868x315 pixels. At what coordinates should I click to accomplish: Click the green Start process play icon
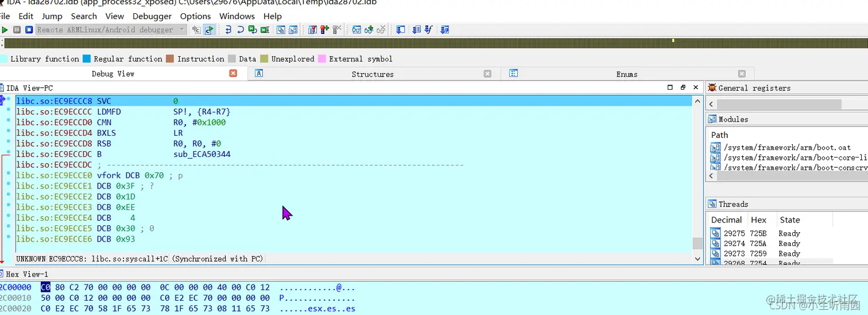(x=5, y=29)
